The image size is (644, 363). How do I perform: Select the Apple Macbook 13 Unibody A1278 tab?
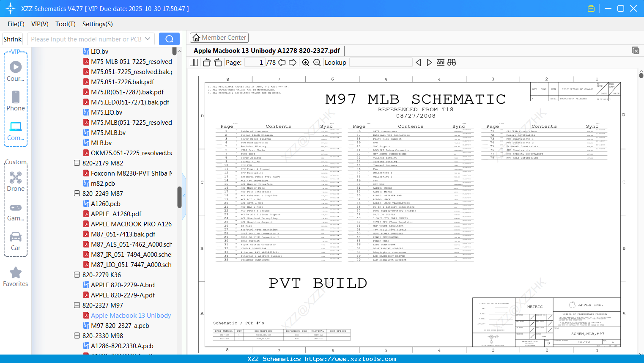pos(267,51)
